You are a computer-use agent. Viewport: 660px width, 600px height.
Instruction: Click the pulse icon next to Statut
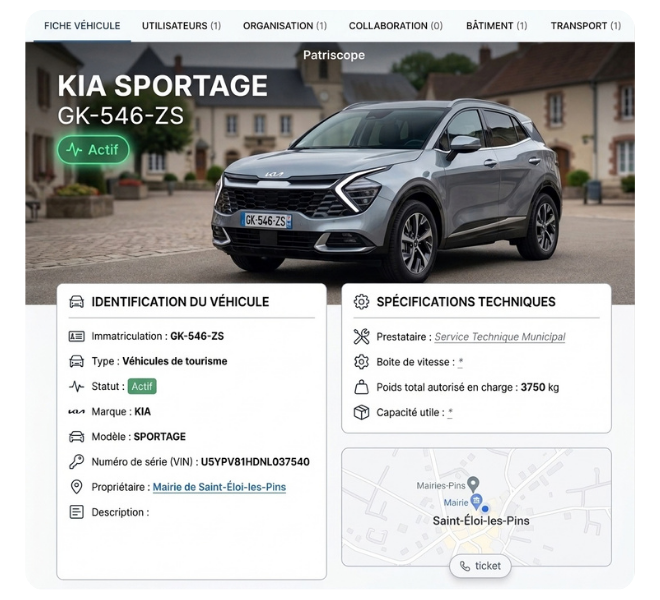(76, 386)
